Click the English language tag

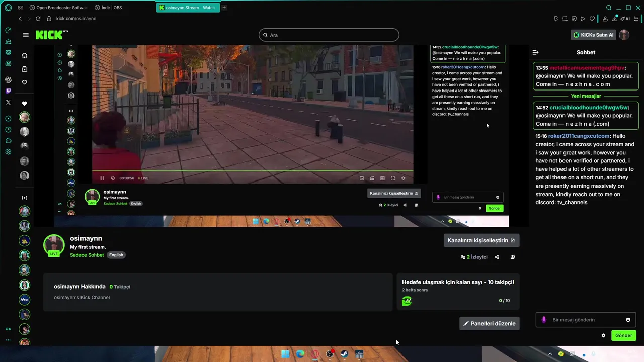tap(116, 255)
